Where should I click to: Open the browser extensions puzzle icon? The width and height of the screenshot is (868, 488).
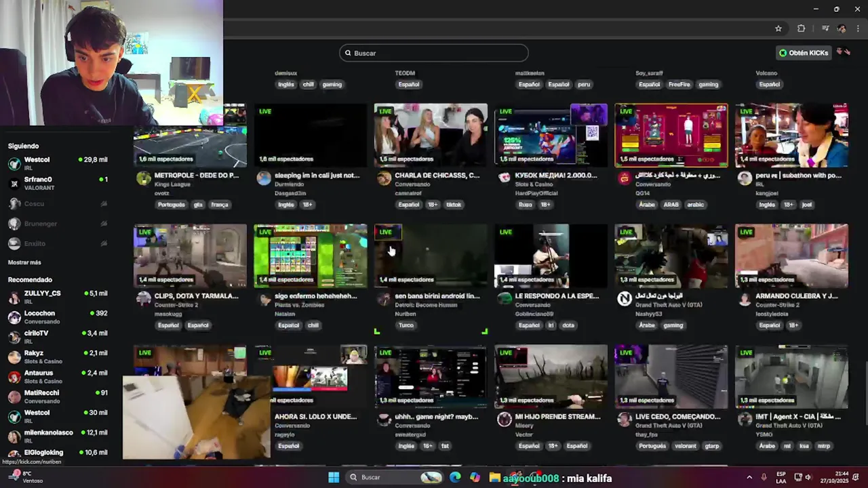coord(801,28)
